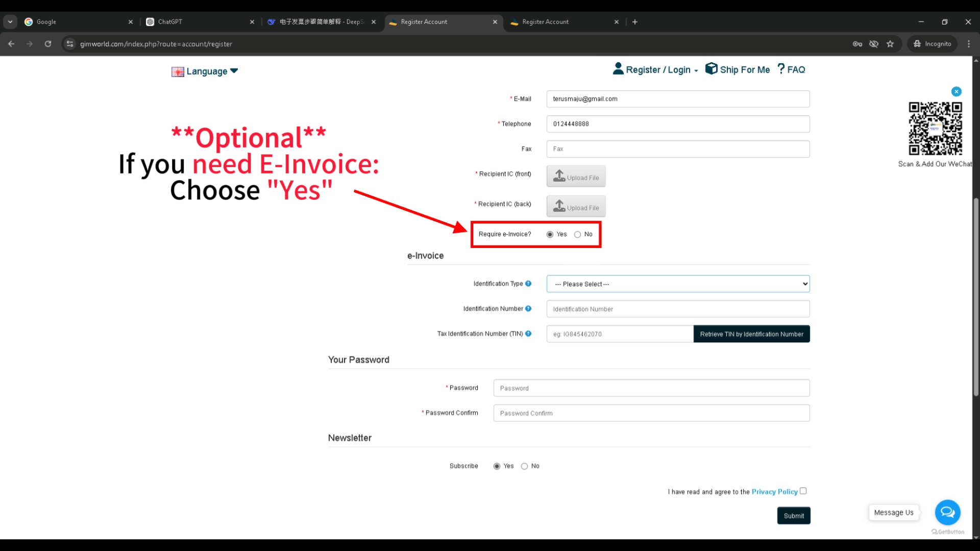This screenshot has width=980, height=551.
Task: Click the page vertical scrollbar thumb
Action: click(x=976, y=296)
